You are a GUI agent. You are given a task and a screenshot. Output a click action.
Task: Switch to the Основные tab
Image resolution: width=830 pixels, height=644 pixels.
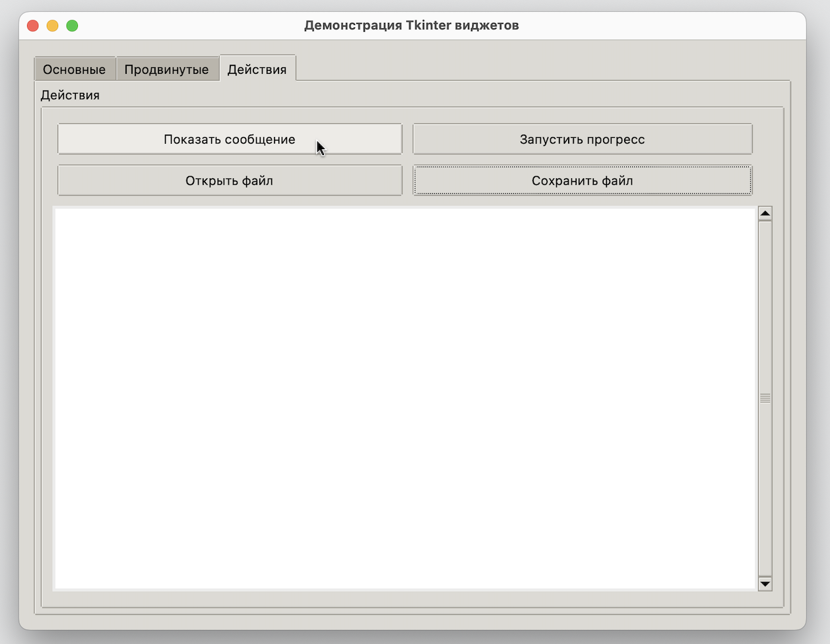[74, 68]
